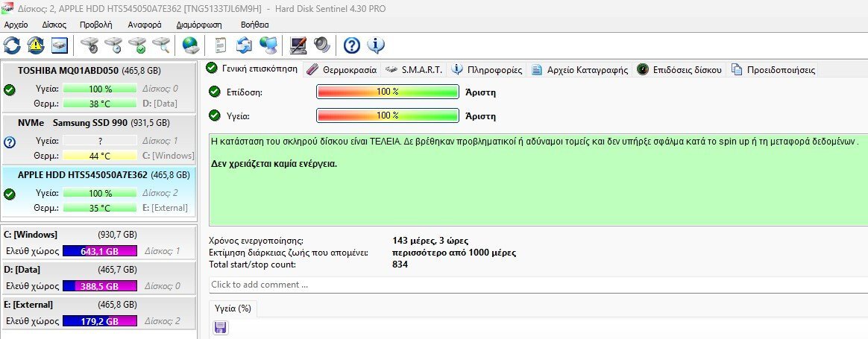Open the report notepad icon
The image size is (868, 339).
click(x=221, y=45)
